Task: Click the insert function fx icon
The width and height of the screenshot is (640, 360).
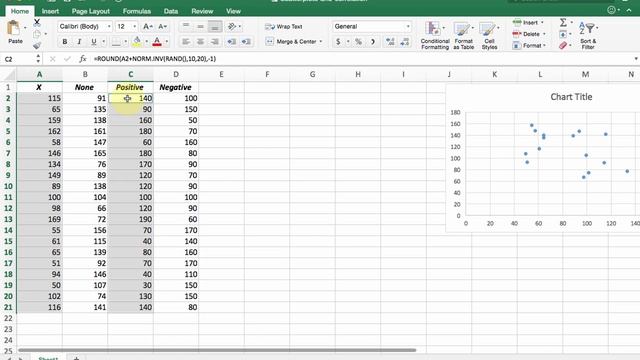Action: tap(83, 59)
